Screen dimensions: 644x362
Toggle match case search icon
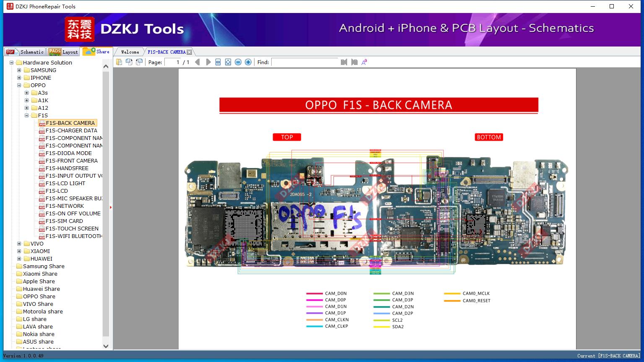364,62
